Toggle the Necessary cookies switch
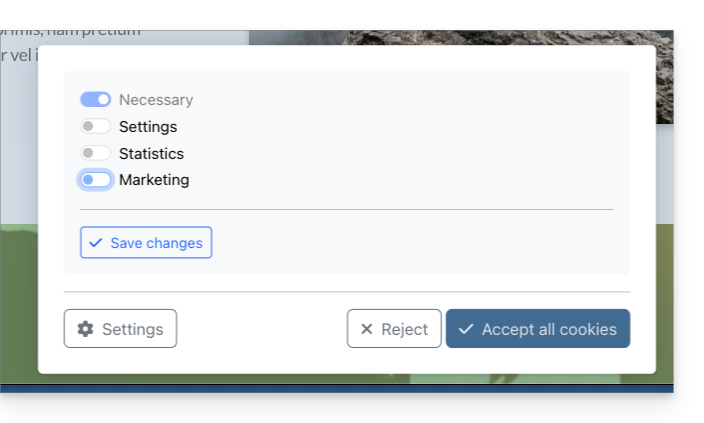The image size is (704, 423). click(96, 100)
